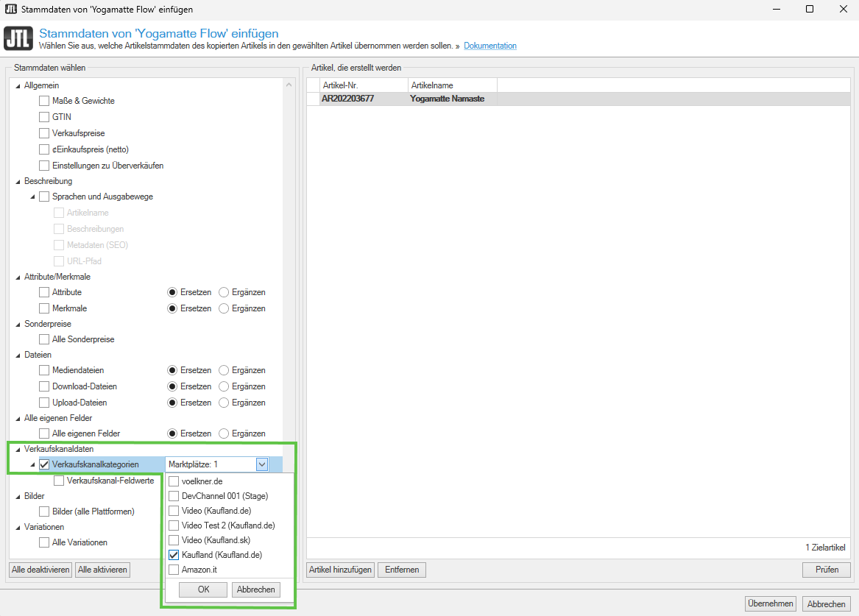Uncheck Kaufland (Kaufland.de) marketplace

tap(174, 555)
